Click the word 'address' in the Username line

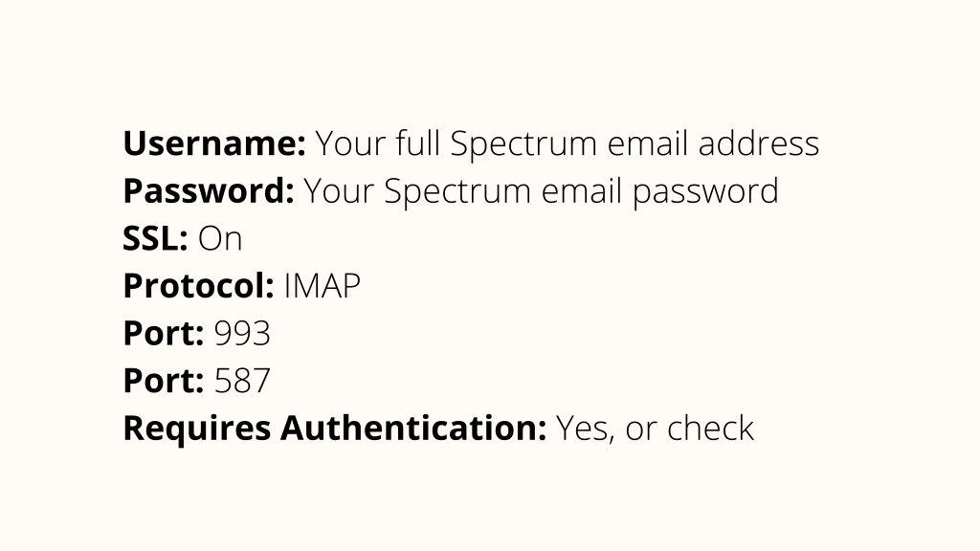[759, 143]
